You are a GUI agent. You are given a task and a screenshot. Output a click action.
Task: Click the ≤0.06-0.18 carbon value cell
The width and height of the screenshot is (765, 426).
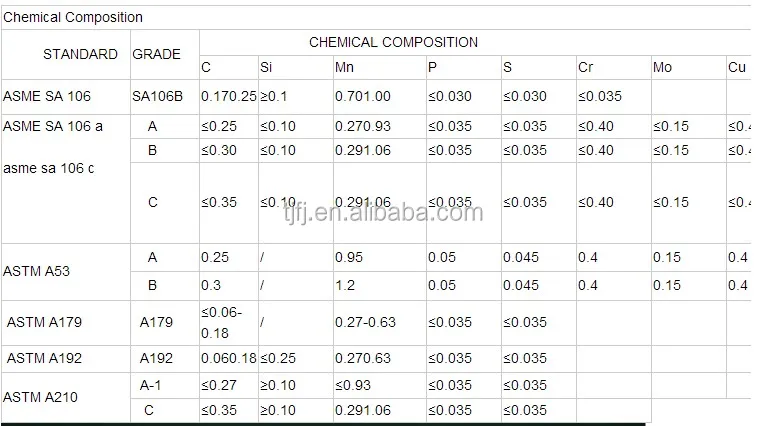click(x=221, y=322)
